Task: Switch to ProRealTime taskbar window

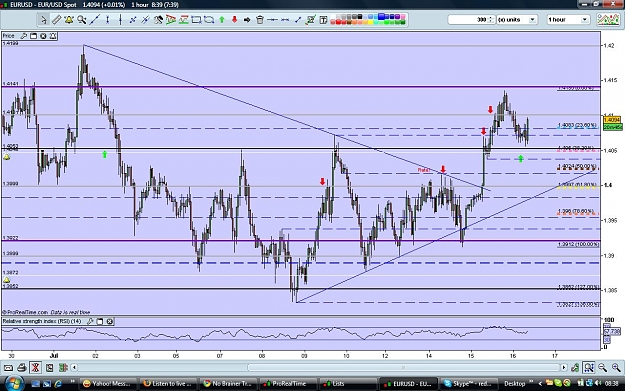Action: coord(289,383)
